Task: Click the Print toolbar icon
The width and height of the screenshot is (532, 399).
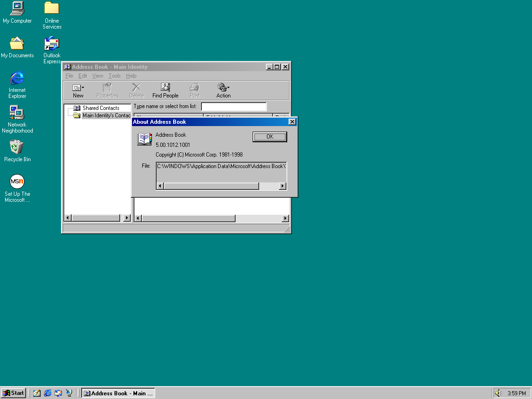Action: (195, 90)
